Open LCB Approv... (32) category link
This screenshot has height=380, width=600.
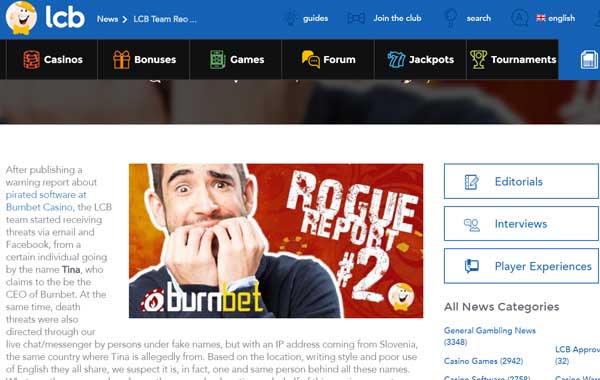tap(577, 355)
